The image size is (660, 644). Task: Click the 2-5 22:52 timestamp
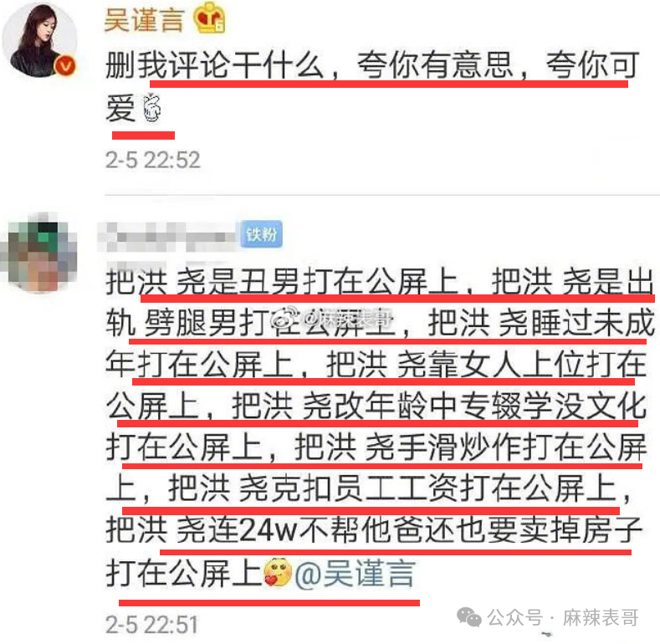pos(152,160)
